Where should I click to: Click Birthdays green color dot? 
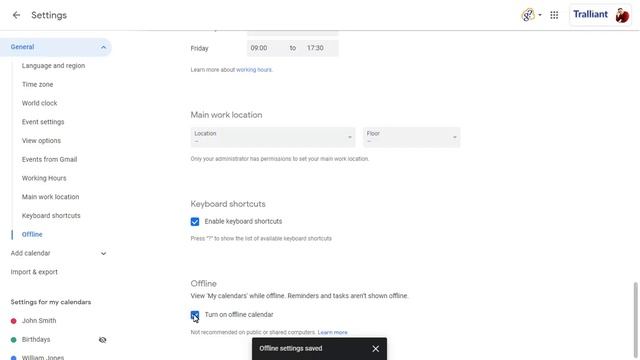(13, 340)
